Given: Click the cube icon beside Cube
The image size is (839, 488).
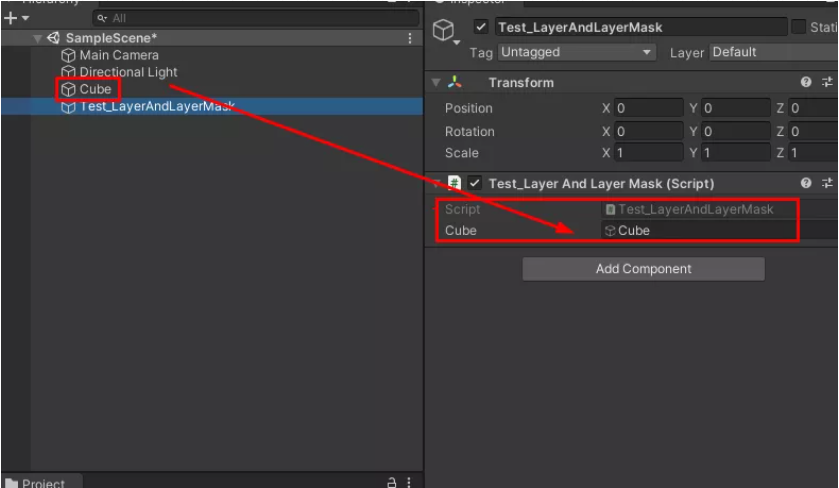Looking at the screenshot, I should point(68,89).
